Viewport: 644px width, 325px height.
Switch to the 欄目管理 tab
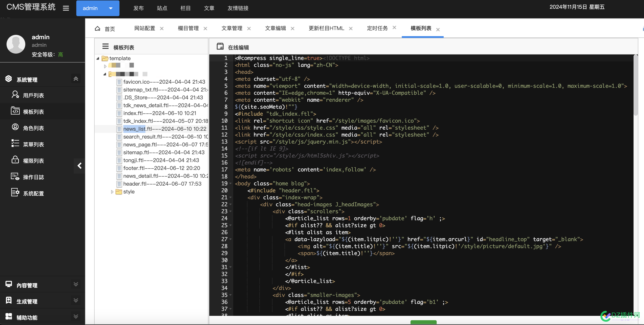pos(188,28)
